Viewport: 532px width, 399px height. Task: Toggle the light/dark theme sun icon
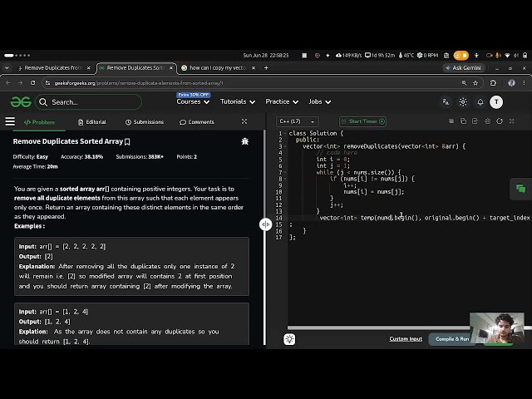click(x=463, y=102)
